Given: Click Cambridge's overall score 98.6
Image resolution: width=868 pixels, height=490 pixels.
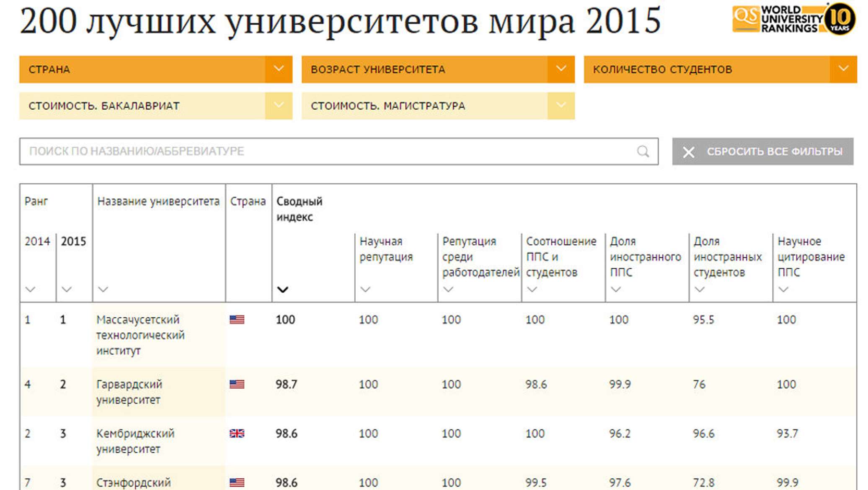Looking at the screenshot, I should tap(286, 433).
